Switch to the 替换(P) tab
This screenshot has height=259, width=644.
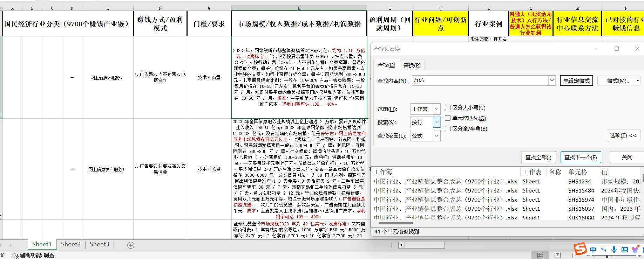click(x=412, y=65)
